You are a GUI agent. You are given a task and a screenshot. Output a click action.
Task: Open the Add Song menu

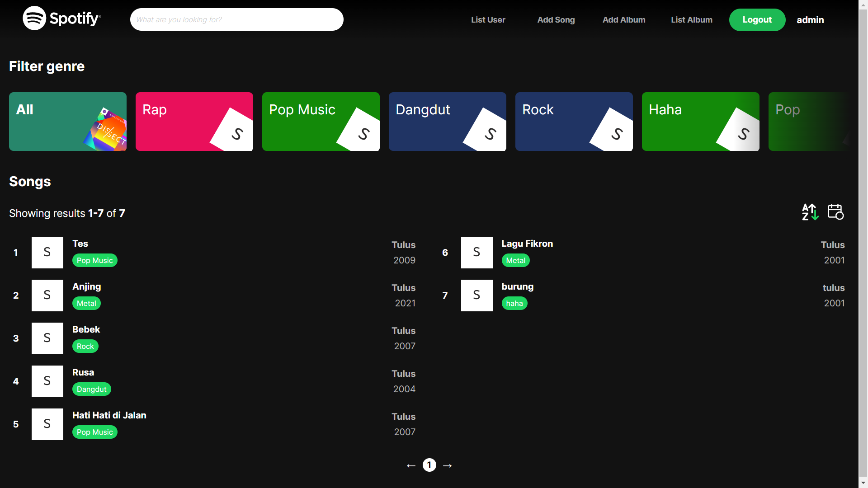pos(555,20)
